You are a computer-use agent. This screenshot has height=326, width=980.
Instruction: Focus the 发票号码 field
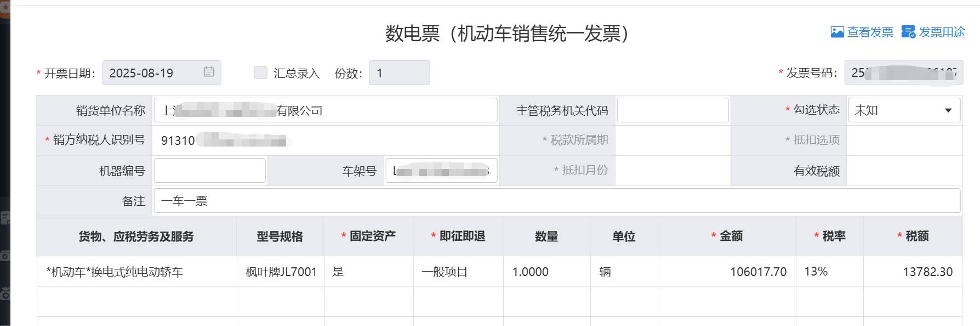click(x=903, y=73)
